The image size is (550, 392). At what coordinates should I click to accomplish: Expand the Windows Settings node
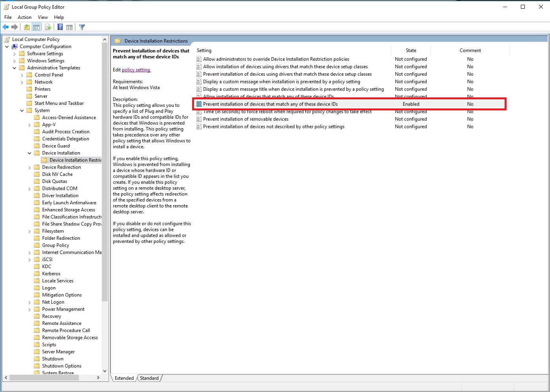click(15, 61)
